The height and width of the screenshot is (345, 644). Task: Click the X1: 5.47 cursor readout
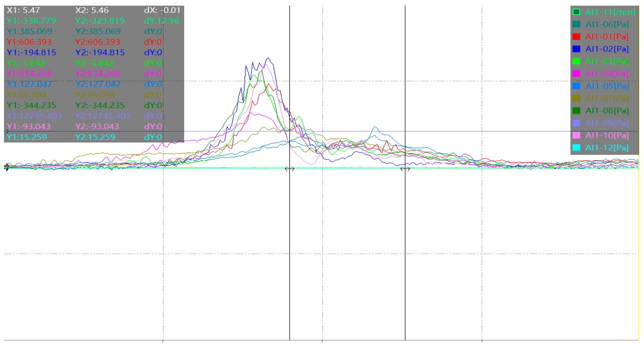[23, 10]
